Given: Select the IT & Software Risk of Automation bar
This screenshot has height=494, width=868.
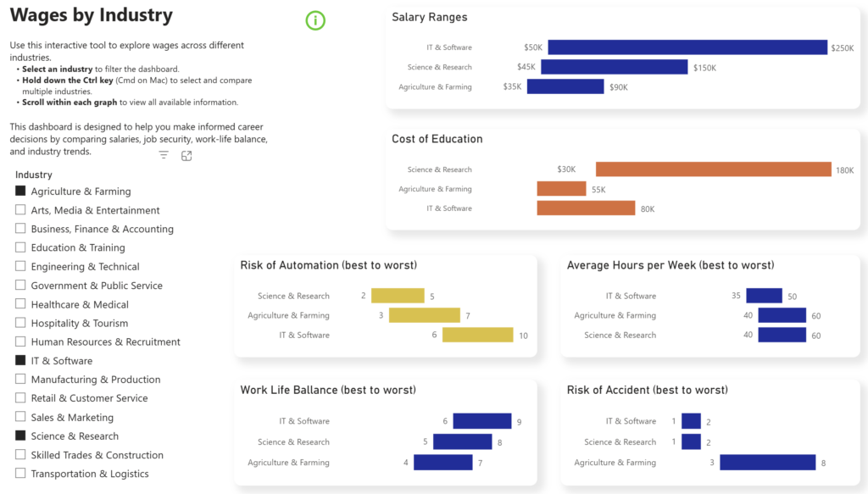Looking at the screenshot, I should pos(478,335).
